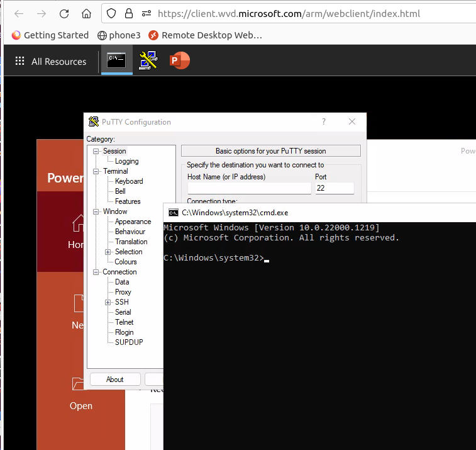Click PowerPoint Home icon in sidebar
The height and width of the screenshot is (450, 476).
(78, 223)
